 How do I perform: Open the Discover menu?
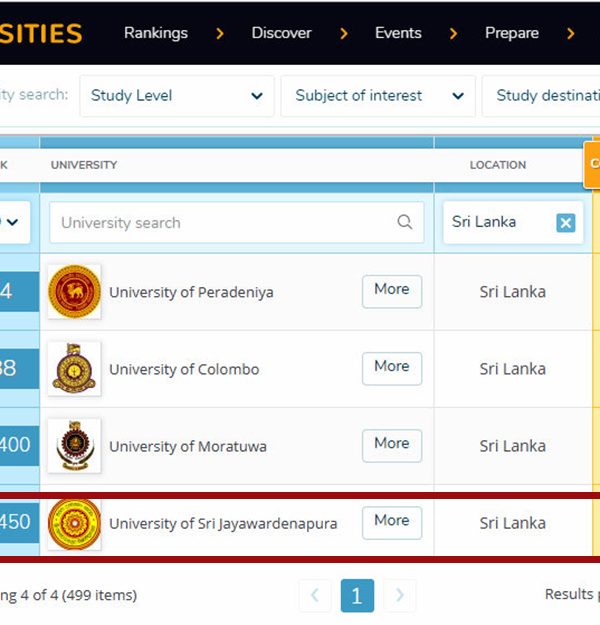pos(281,33)
